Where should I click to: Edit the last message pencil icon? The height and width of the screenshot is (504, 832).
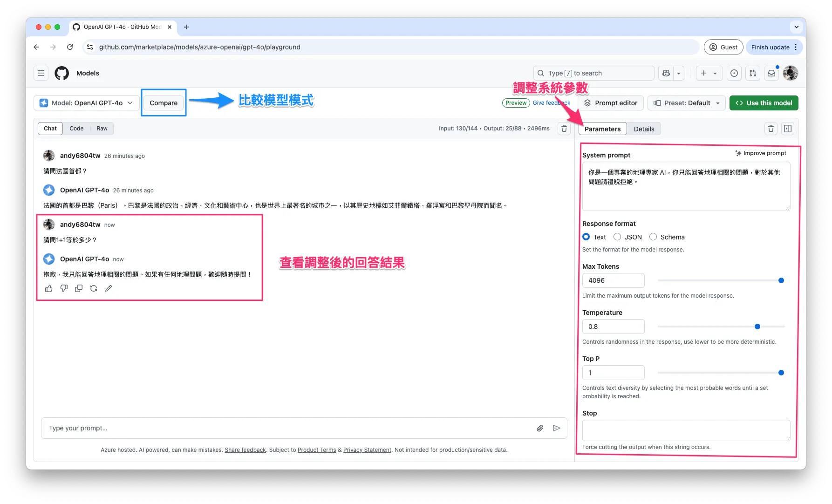(109, 288)
